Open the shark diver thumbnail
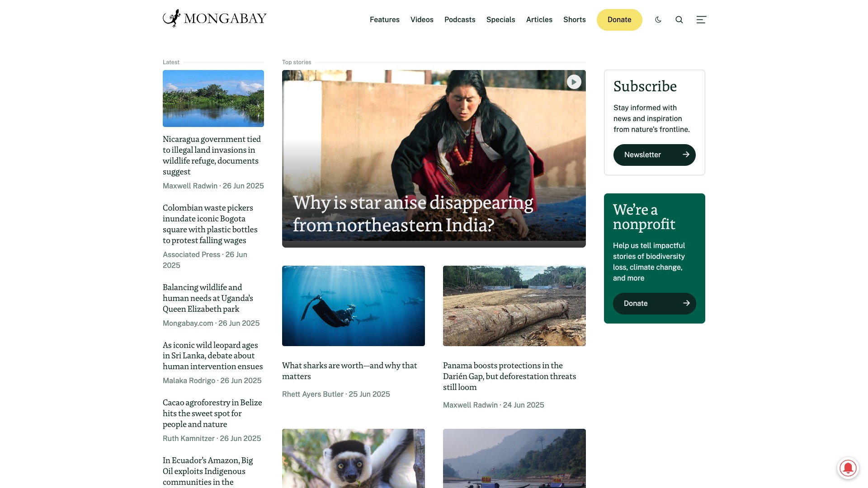868x488 pixels. (x=354, y=306)
